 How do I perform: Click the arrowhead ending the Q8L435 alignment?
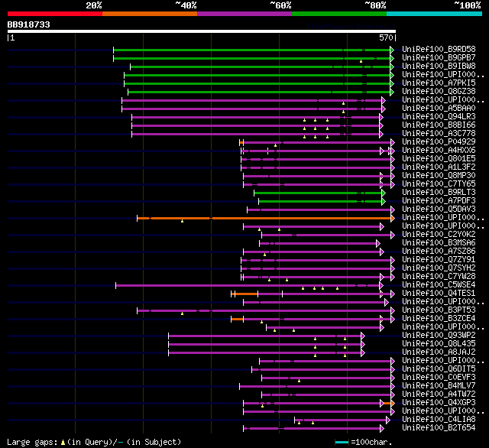(x=363, y=345)
